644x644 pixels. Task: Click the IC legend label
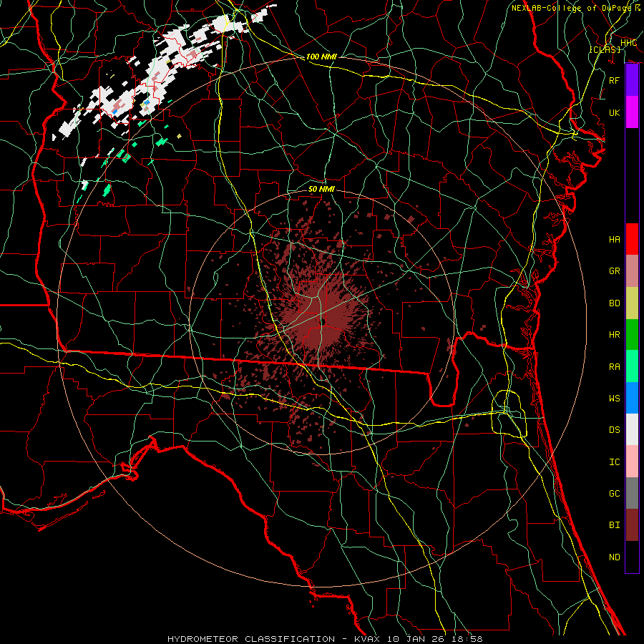(614, 462)
